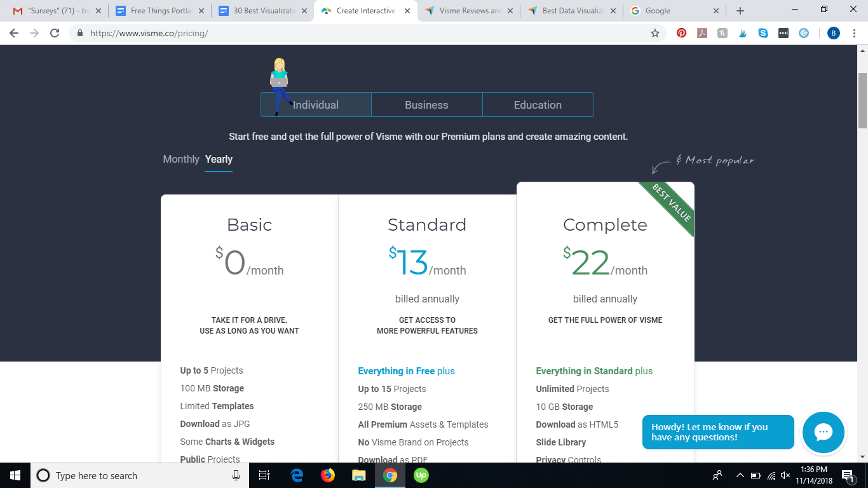
Task: Reload the Visme pricing page
Action: coord(55,33)
